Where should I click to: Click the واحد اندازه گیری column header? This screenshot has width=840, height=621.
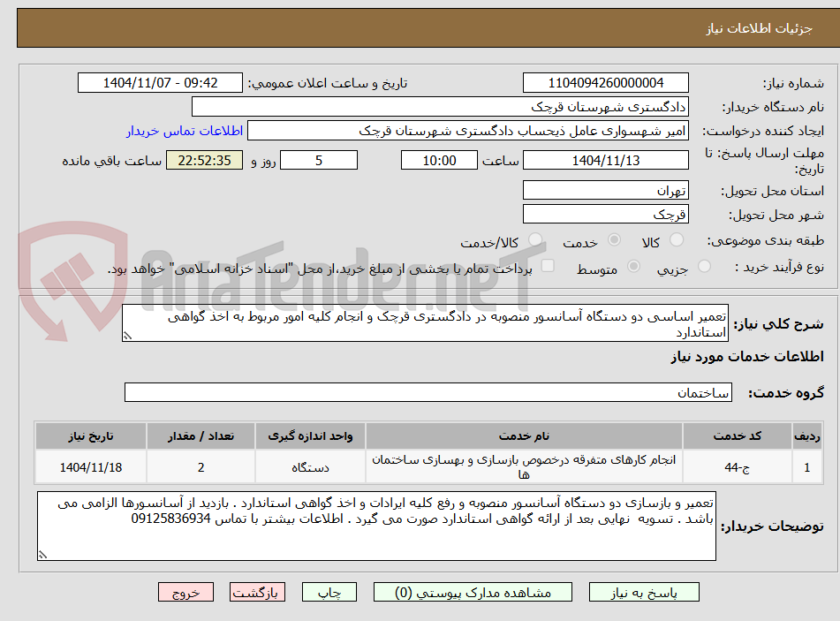[x=310, y=436]
